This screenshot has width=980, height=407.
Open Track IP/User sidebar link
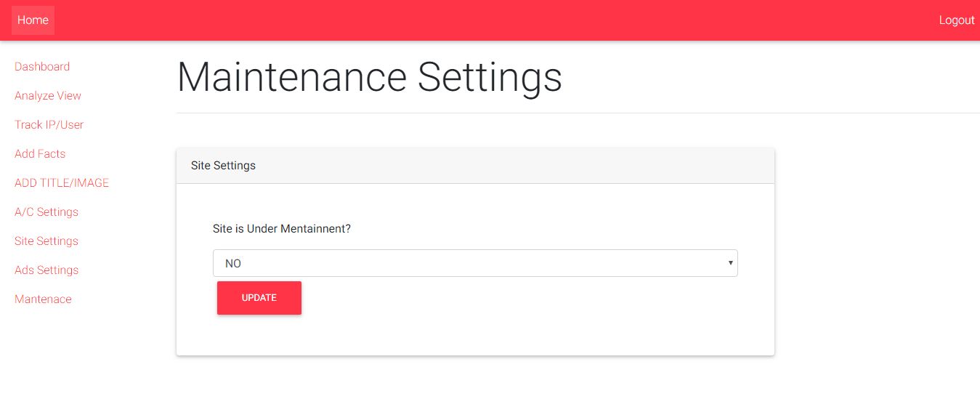[49, 125]
